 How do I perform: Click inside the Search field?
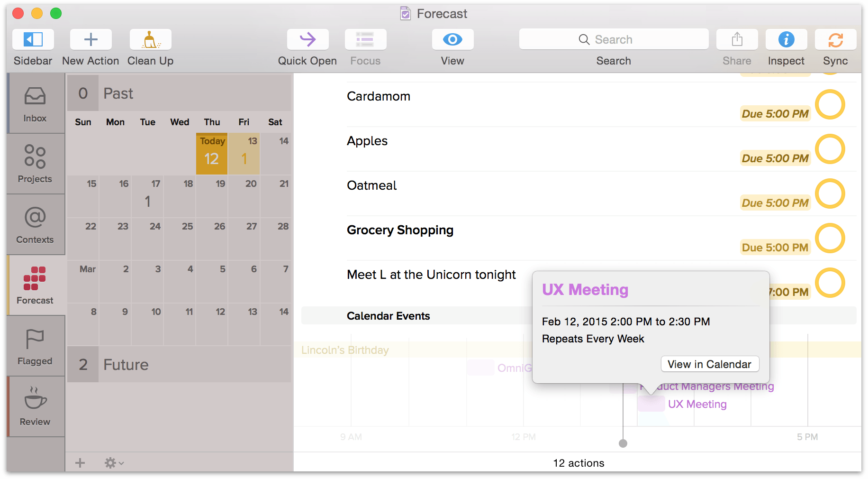coord(614,39)
